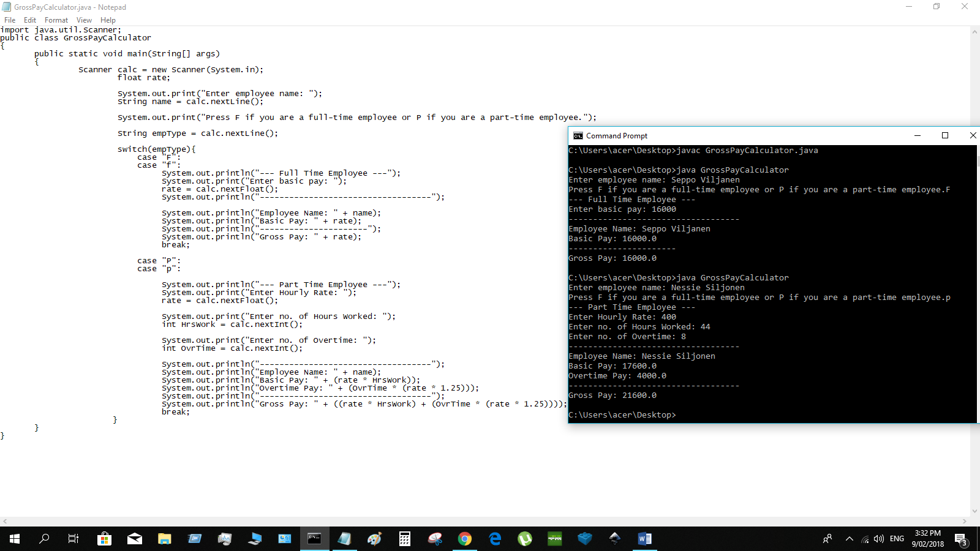This screenshot has width=980, height=551.
Task: Open taskbar search magnifier
Action: pos(44,539)
